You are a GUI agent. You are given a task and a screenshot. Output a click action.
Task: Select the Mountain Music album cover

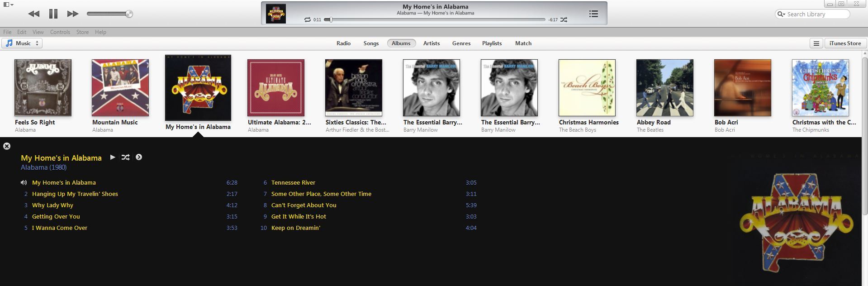[120, 88]
